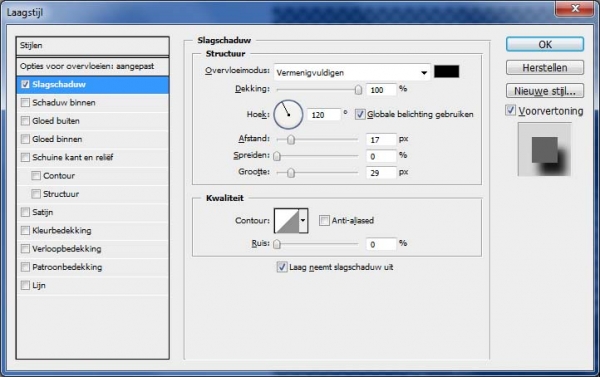Uncheck the Slagschaduw checkbox

pos(25,85)
